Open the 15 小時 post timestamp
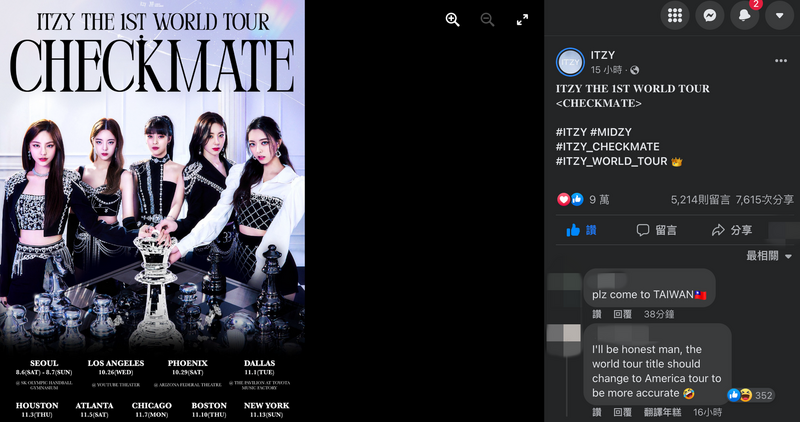 click(606, 70)
